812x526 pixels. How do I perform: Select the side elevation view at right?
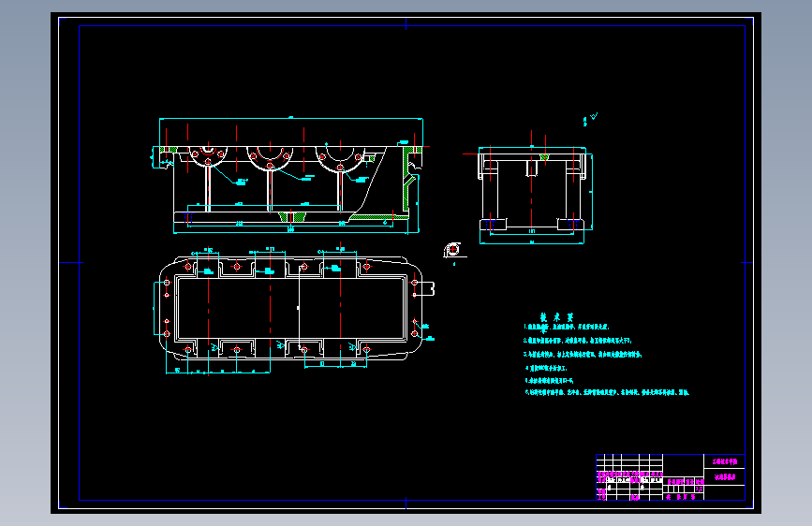pos(532,189)
